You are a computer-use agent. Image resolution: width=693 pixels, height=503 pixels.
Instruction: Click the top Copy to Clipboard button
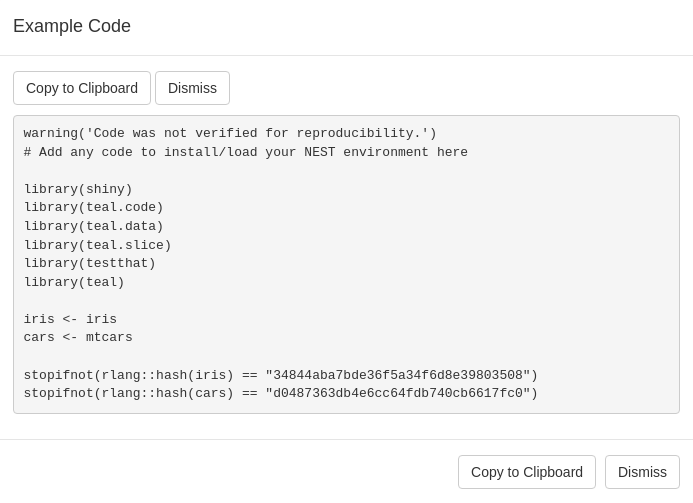pyautogui.click(x=82, y=88)
